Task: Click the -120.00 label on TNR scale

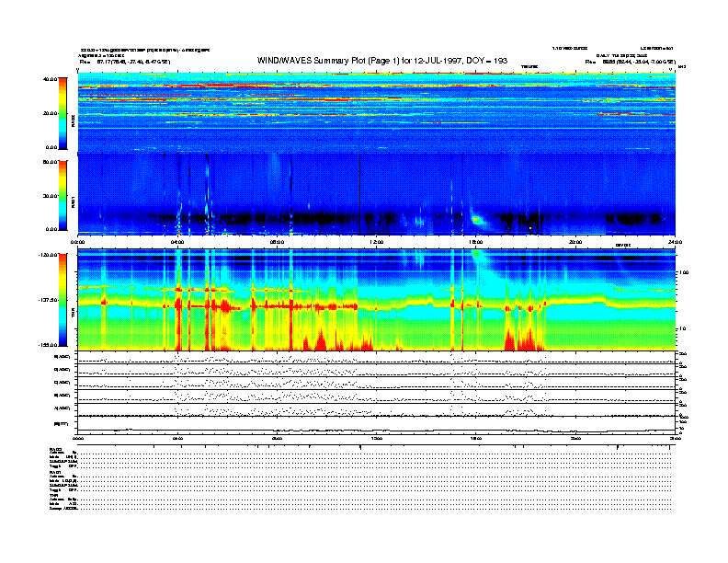Action: click(48, 255)
